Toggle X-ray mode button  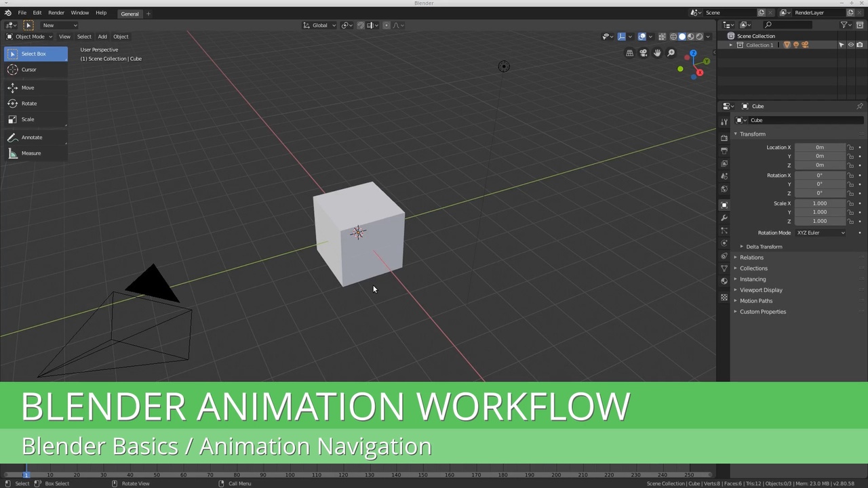click(662, 37)
